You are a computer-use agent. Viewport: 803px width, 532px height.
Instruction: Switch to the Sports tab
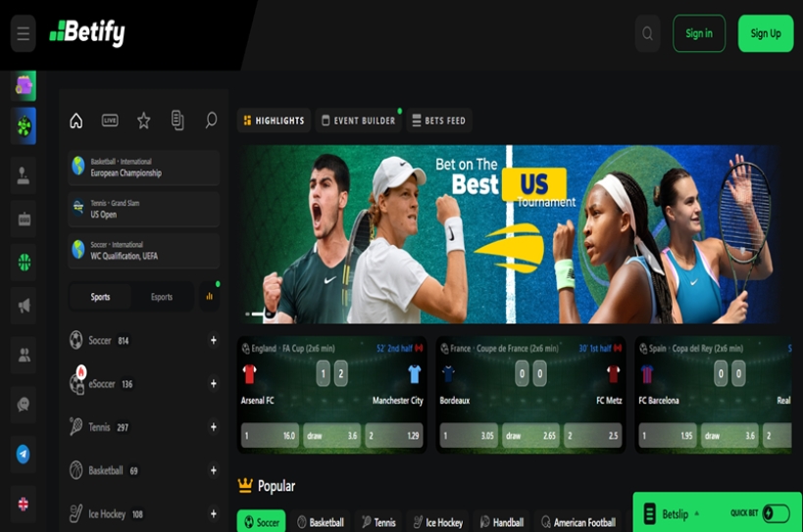pyautogui.click(x=100, y=297)
